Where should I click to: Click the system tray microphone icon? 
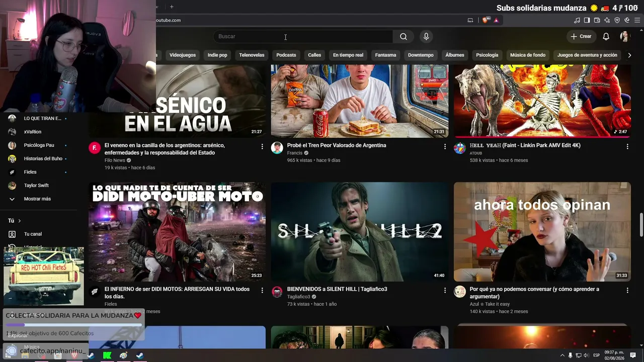click(x=570, y=355)
